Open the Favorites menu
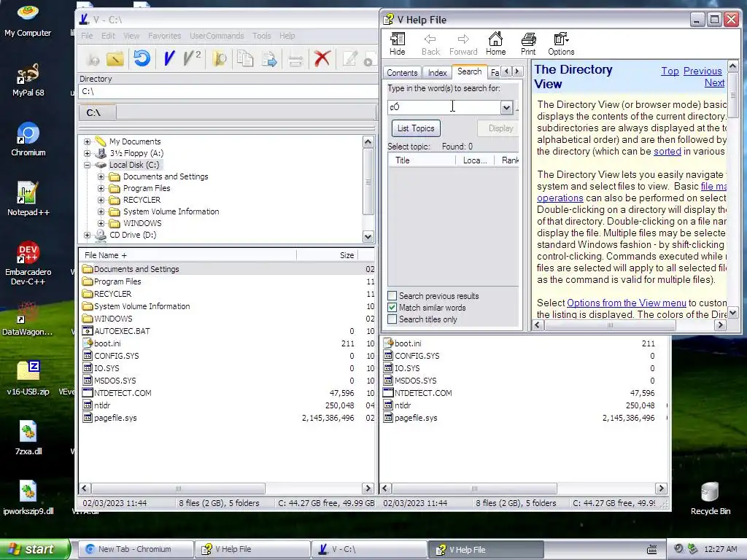 pos(164,36)
